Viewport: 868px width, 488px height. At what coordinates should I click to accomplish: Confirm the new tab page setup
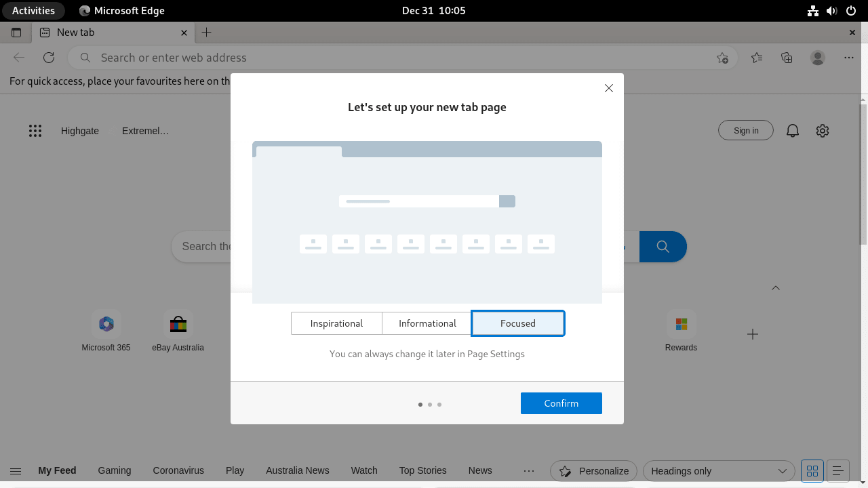coord(561,403)
